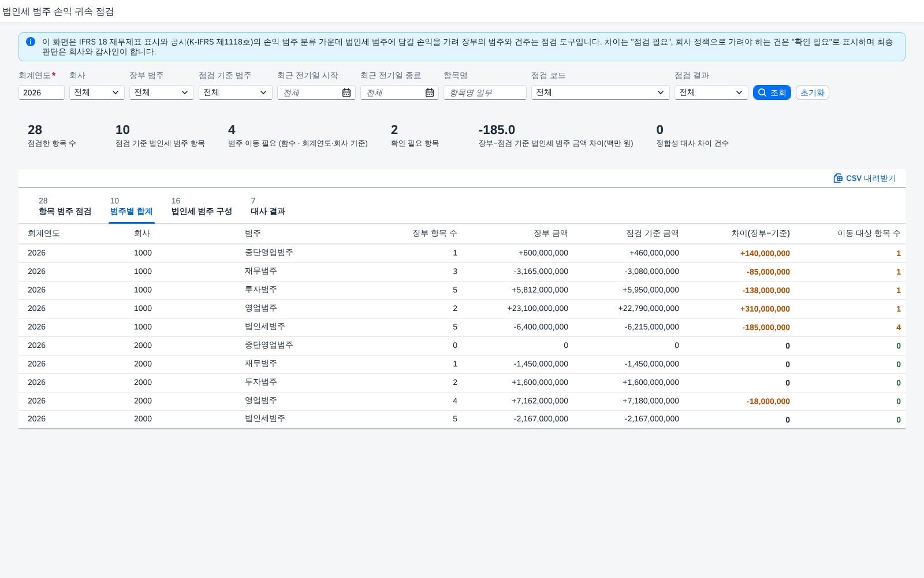Click the 0 정합성 대사 차이 건수 KPI

pos(692,135)
